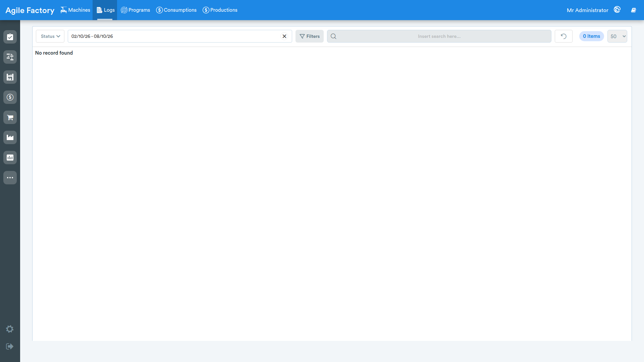
Task: Open the Consumptions tab
Action: [176, 10]
